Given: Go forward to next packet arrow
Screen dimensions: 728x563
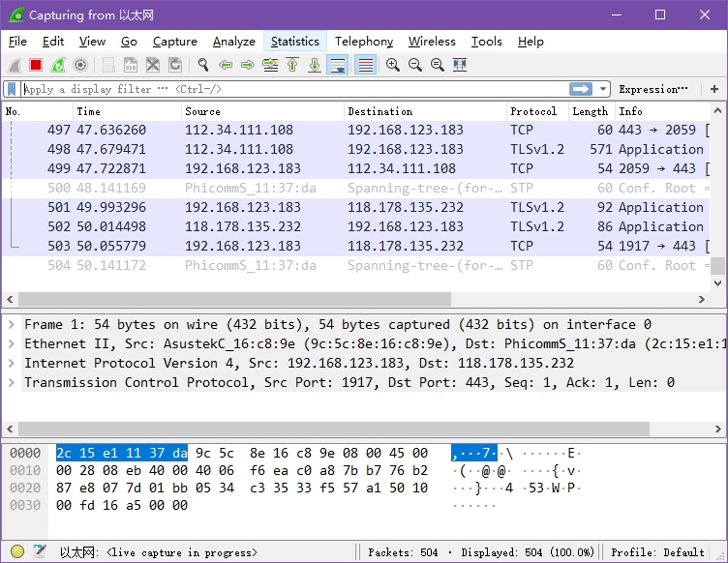Looking at the screenshot, I should [x=248, y=65].
